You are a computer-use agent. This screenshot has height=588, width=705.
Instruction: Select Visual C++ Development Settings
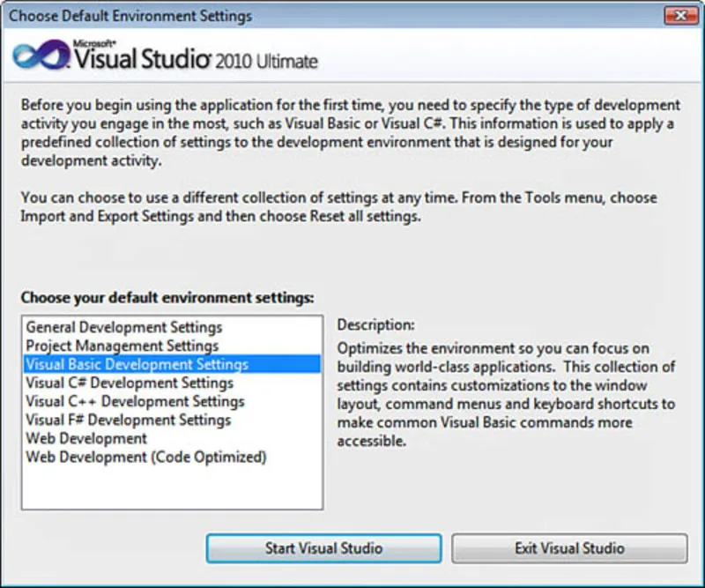pos(172,401)
